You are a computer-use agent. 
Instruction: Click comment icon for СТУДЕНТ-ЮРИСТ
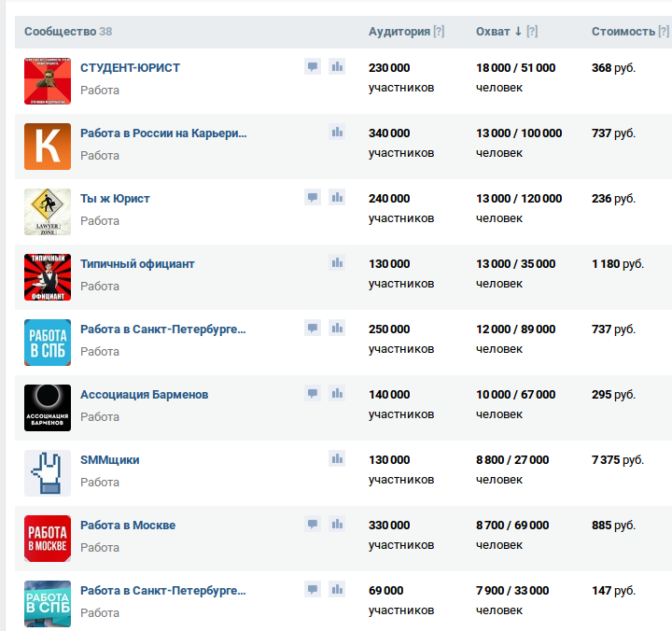[313, 66]
